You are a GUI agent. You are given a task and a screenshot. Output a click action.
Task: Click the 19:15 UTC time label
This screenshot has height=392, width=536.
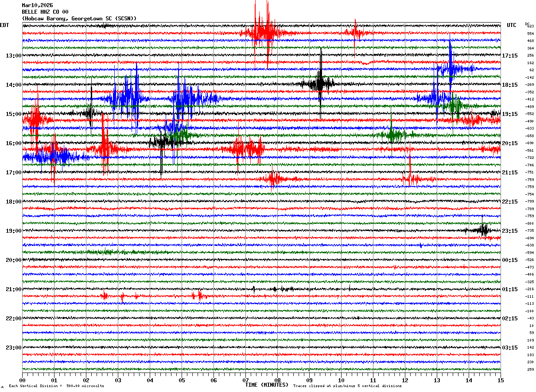coord(510,114)
